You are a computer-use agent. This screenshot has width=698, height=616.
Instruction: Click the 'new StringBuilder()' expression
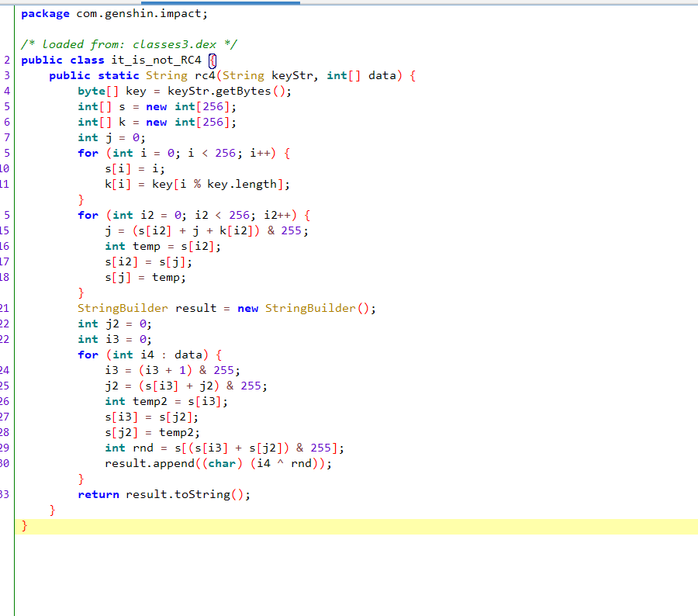(x=303, y=308)
